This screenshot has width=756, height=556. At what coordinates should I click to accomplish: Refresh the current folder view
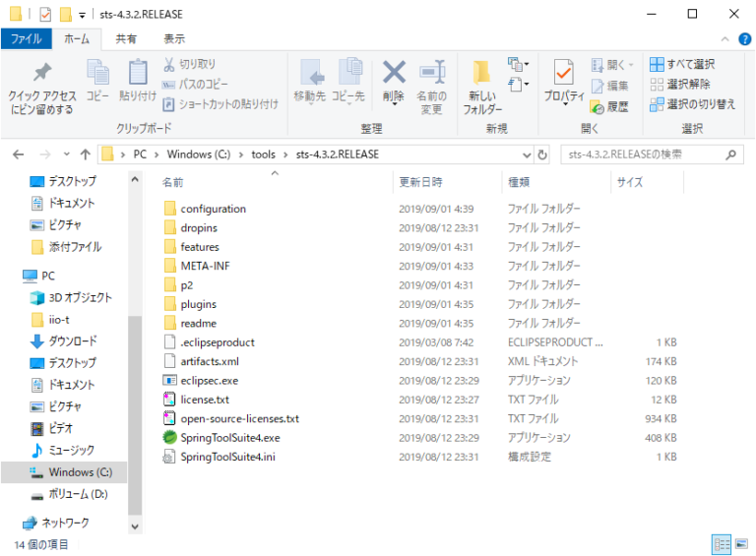[542, 154]
